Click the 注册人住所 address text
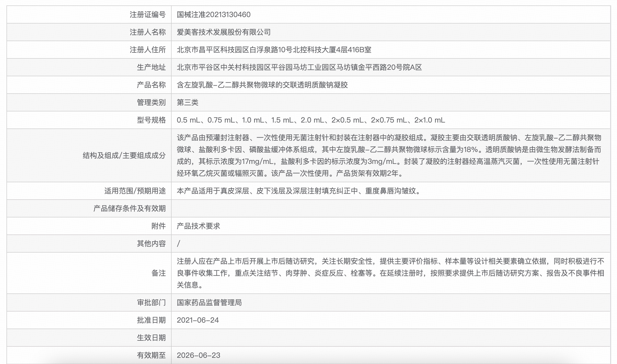 (x=274, y=50)
